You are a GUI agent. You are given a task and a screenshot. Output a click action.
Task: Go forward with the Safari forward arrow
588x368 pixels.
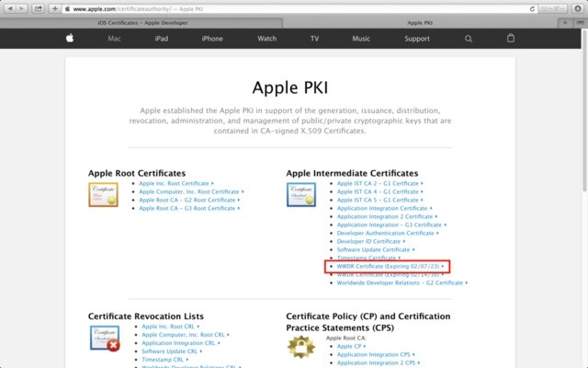click(22, 8)
